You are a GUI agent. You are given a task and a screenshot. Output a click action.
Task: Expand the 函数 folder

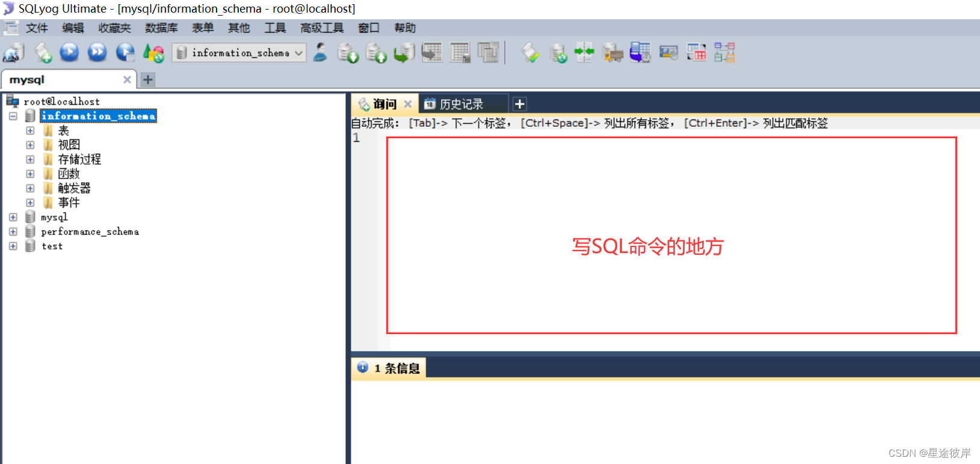[30, 174]
